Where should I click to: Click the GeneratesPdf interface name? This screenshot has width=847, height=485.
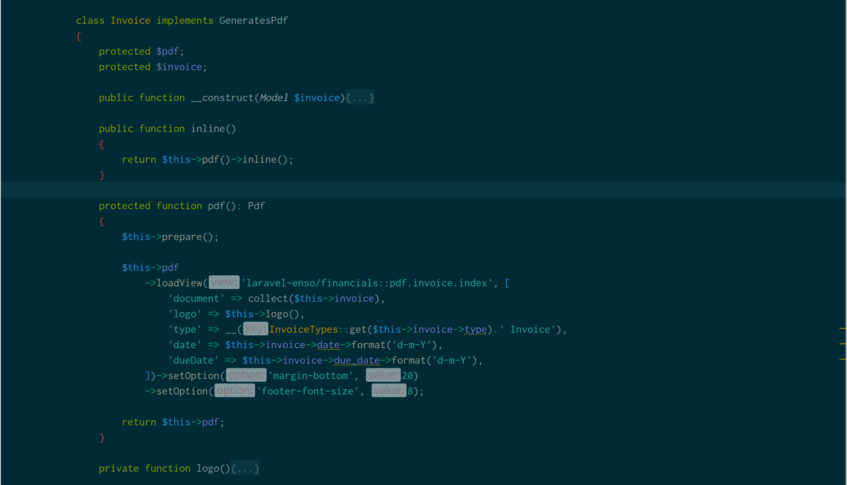click(253, 21)
